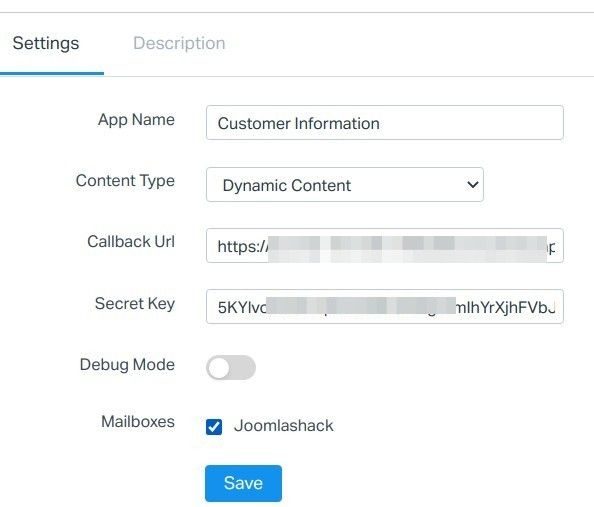The width and height of the screenshot is (594, 507).
Task: Click inside the Callback Url field
Action: [x=385, y=246]
